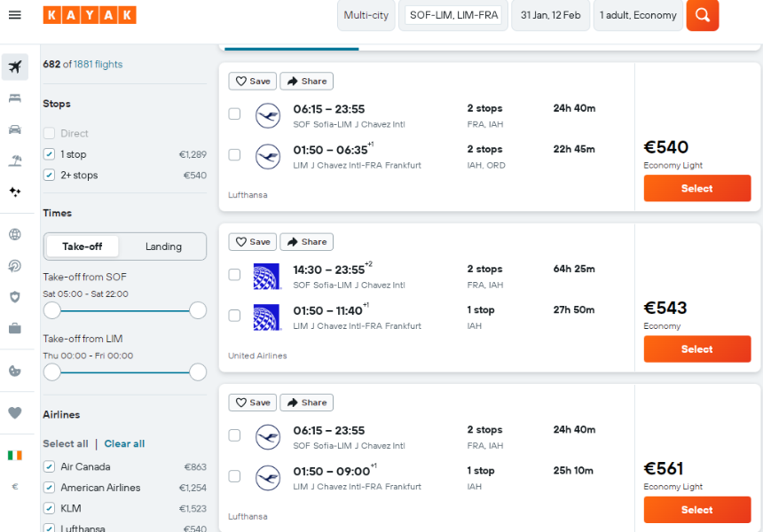Viewport: 763px width, 532px height.
Task: Open the hamburger main menu
Action: click(x=15, y=15)
